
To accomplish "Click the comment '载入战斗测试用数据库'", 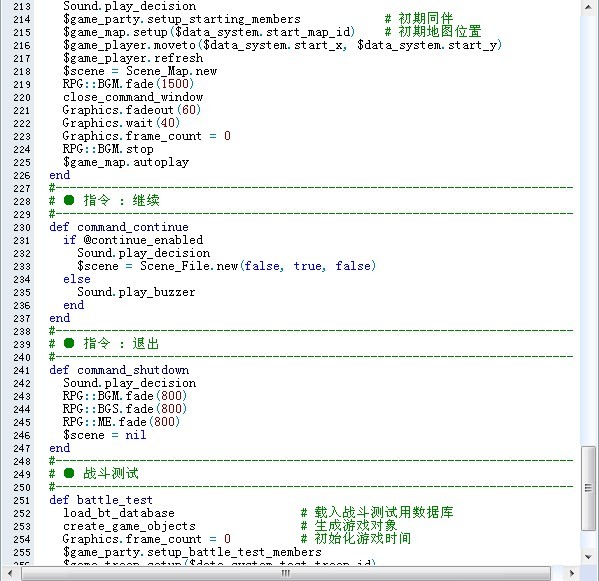I will tap(384, 513).
